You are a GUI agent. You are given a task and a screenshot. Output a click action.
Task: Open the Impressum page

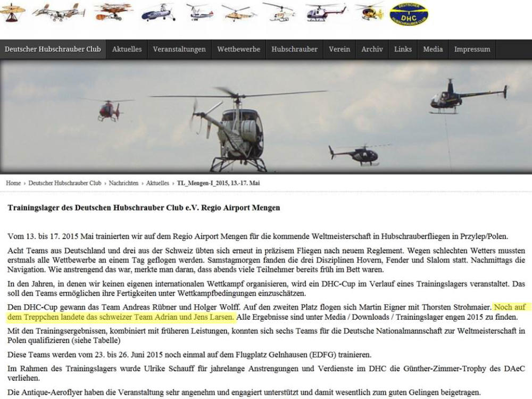472,49
